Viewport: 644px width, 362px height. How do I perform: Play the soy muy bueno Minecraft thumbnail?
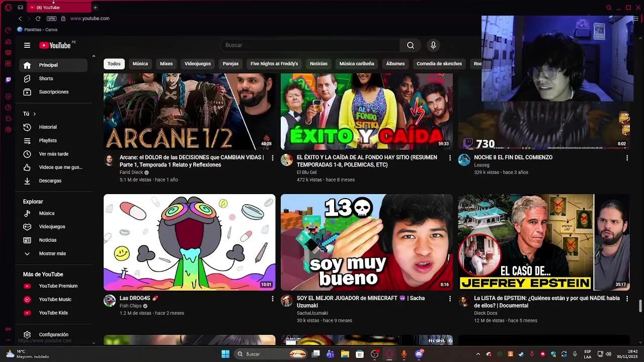(367, 242)
